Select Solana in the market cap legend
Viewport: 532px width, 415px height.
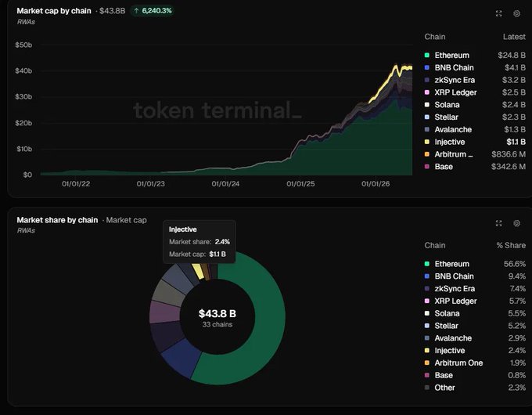click(447, 105)
